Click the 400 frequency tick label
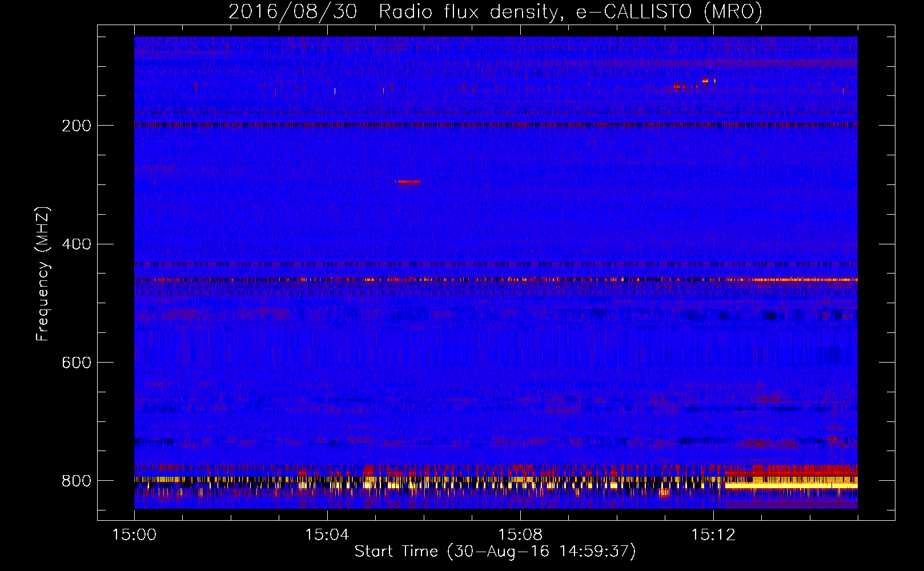 [x=77, y=244]
